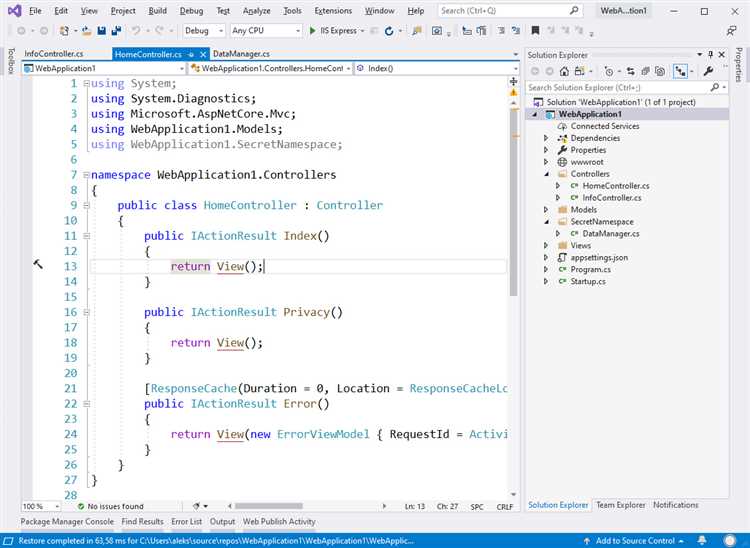
Task: Open Solution Explorer Properties wrench icon
Action: click(x=708, y=72)
